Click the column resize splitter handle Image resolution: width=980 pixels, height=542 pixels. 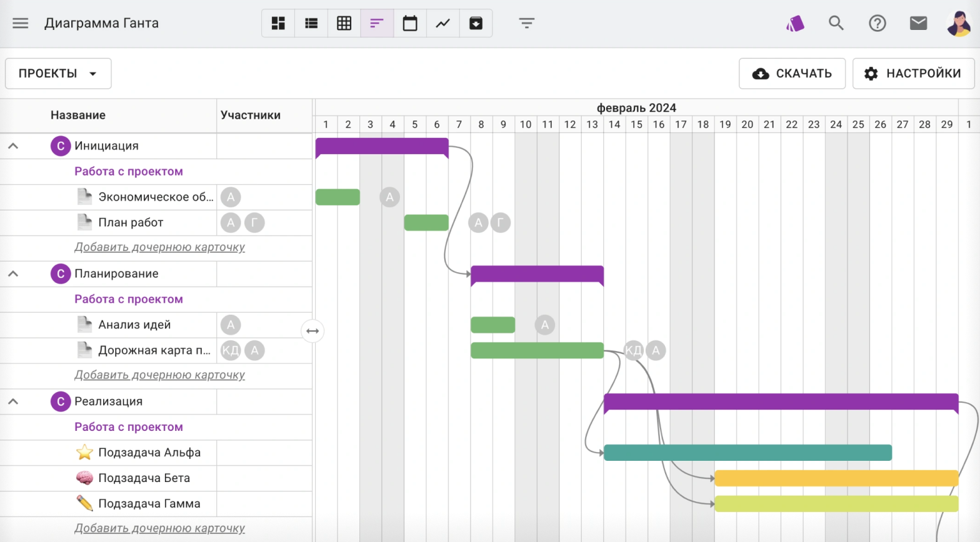312,331
